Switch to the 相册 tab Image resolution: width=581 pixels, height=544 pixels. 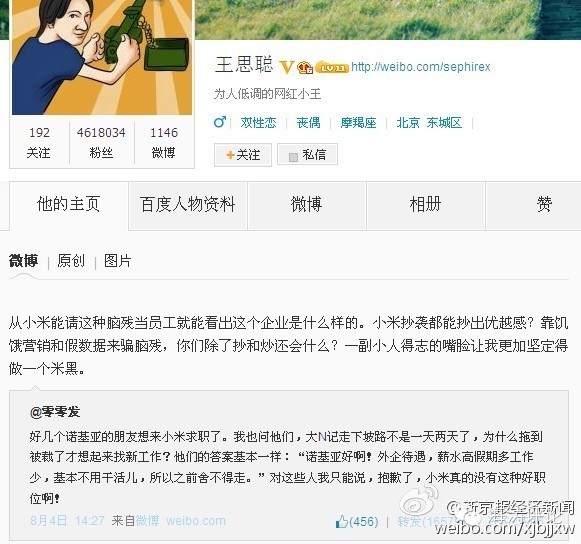[425, 205]
